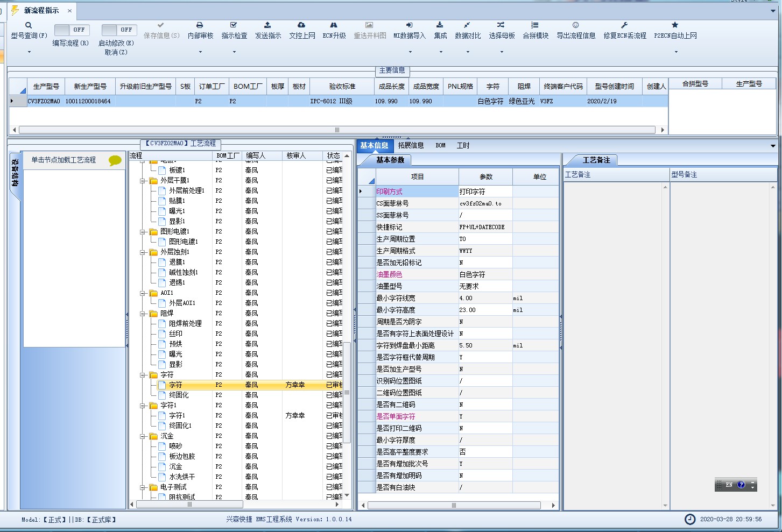Switch to the 工时 tab
Image resolution: width=782 pixels, height=532 pixels.
pos(463,145)
